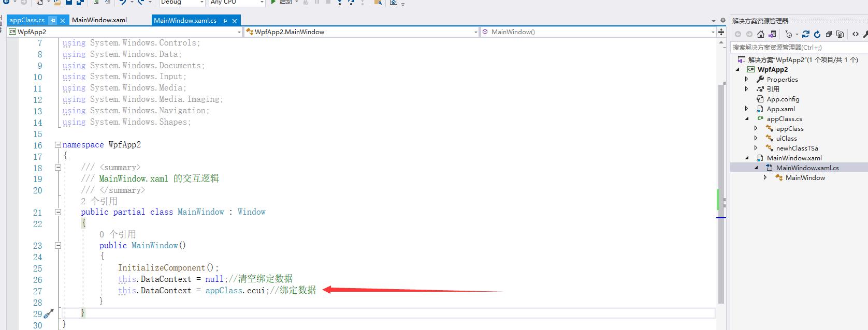Screen dimensions: 868x330
Task: Click the "2 个引用" CodeLens link
Action: (99, 201)
